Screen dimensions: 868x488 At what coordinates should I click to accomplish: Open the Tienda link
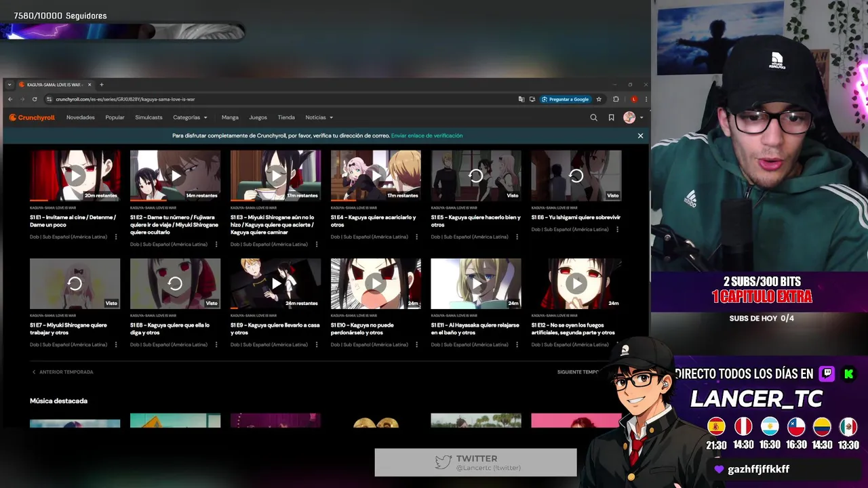pos(286,117)
